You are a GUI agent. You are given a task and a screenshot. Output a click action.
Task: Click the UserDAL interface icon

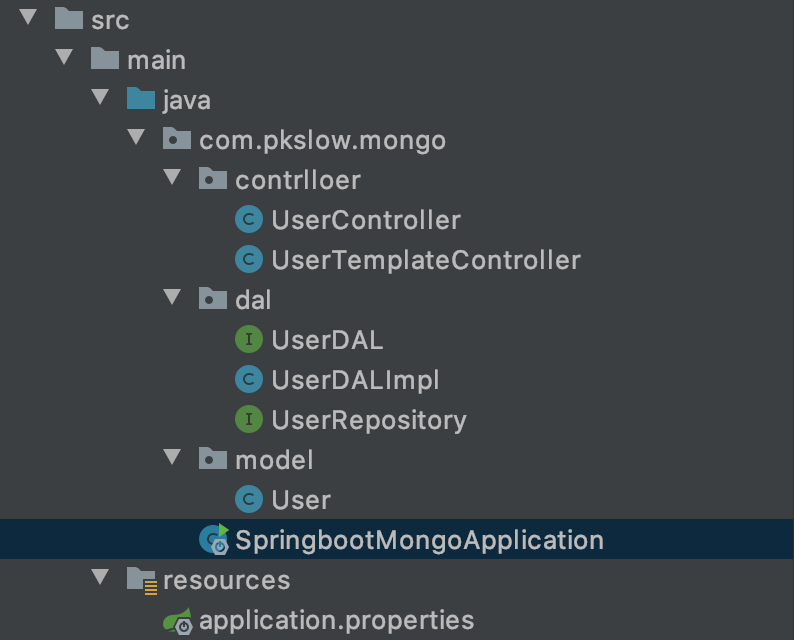[x=248, y=340]
